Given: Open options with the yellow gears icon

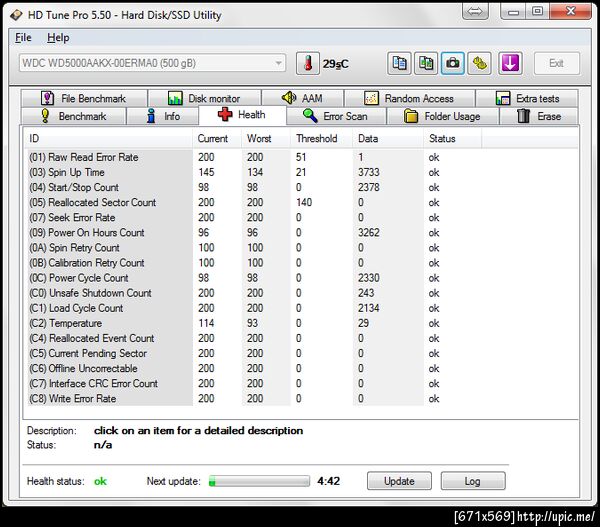Looking at the screenshot, I should pos(479,63).
